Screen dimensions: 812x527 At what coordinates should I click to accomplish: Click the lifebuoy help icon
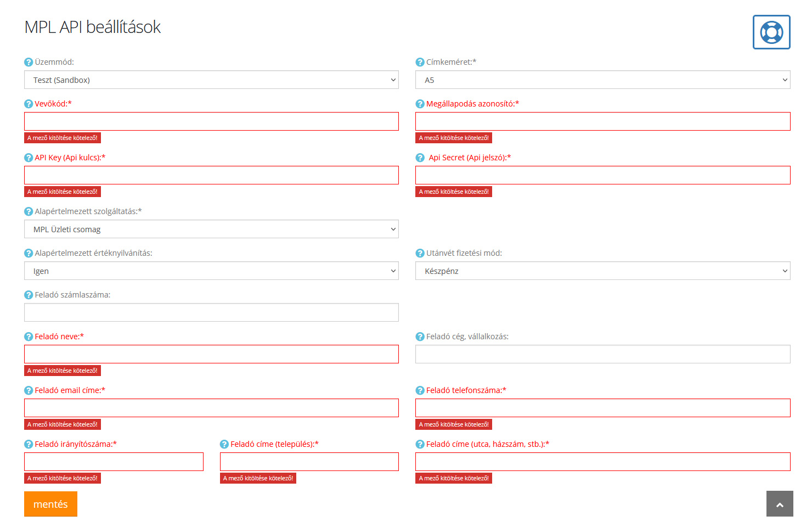point(771,32)
